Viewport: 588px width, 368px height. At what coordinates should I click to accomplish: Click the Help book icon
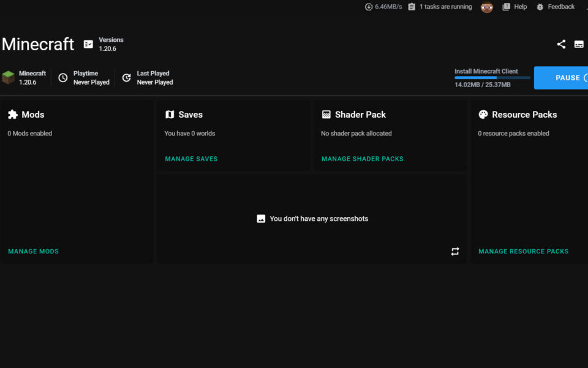tap(507, 7)
